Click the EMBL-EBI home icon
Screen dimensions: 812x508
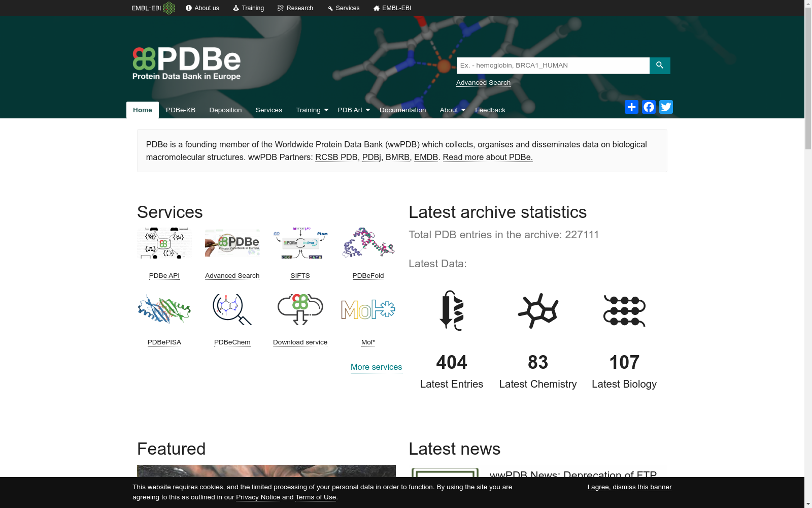coord(377,8)
